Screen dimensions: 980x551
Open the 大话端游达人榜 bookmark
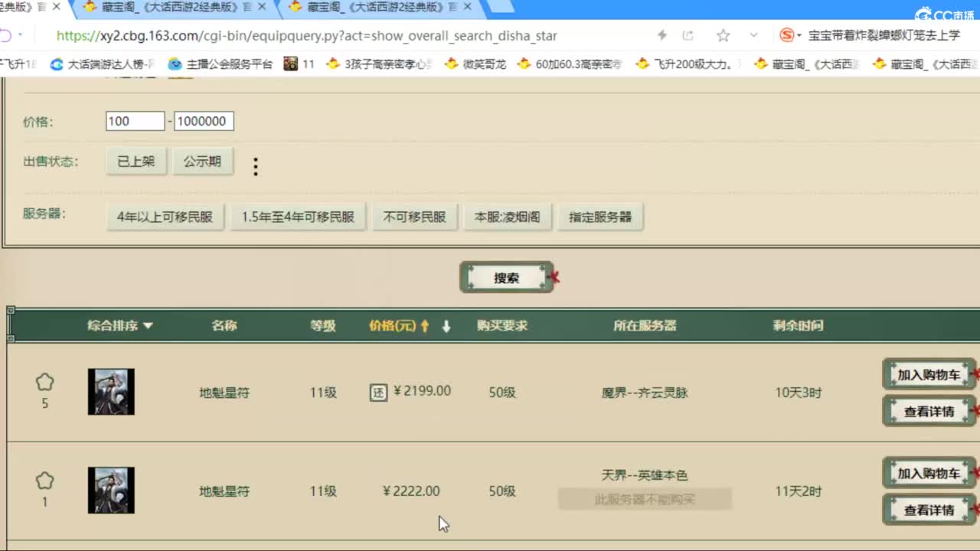click(103, 64)
